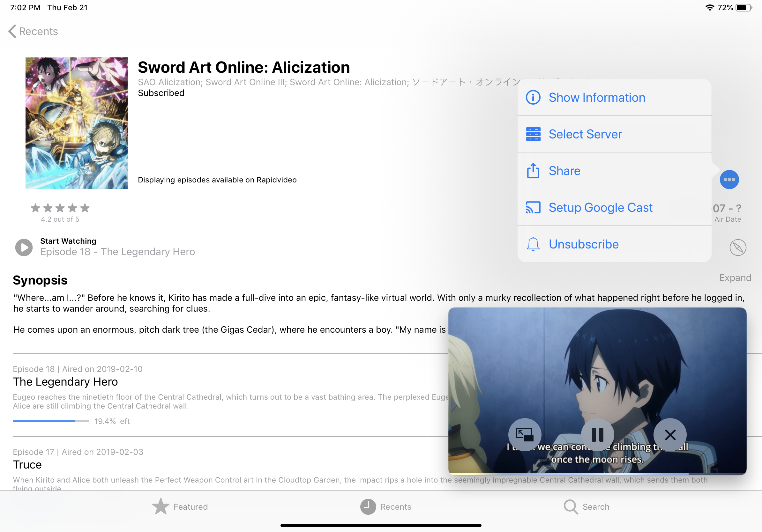Image resolution: width=762 pixels, height=532 pixels.
Task: Choose Setup Google Cast
Action: coord(600,208)
